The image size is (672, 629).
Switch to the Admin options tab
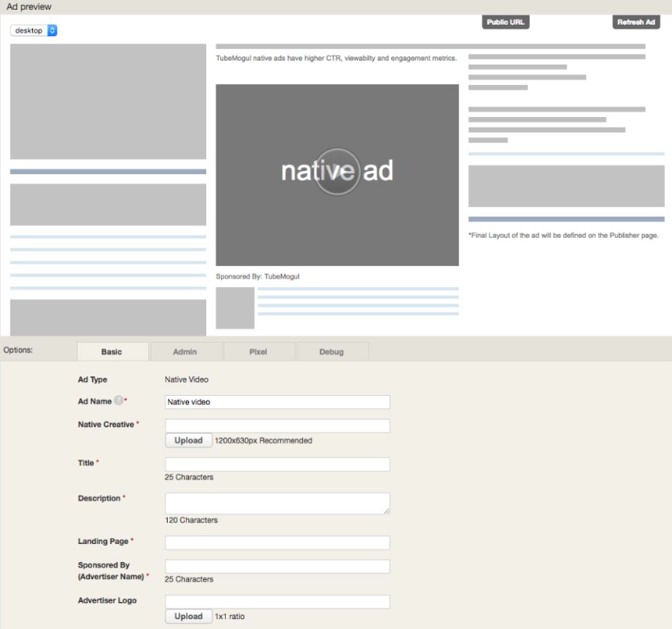click(185, 352)
